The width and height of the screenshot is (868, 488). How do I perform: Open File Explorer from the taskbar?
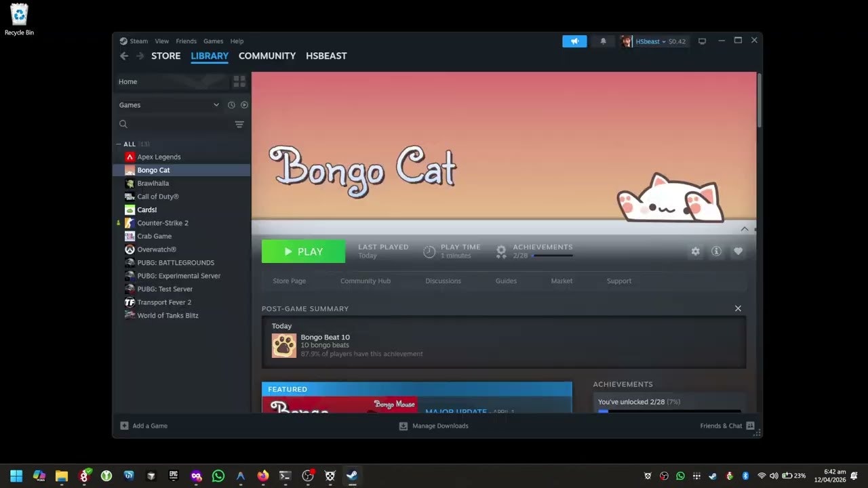[x=61, y=476]
